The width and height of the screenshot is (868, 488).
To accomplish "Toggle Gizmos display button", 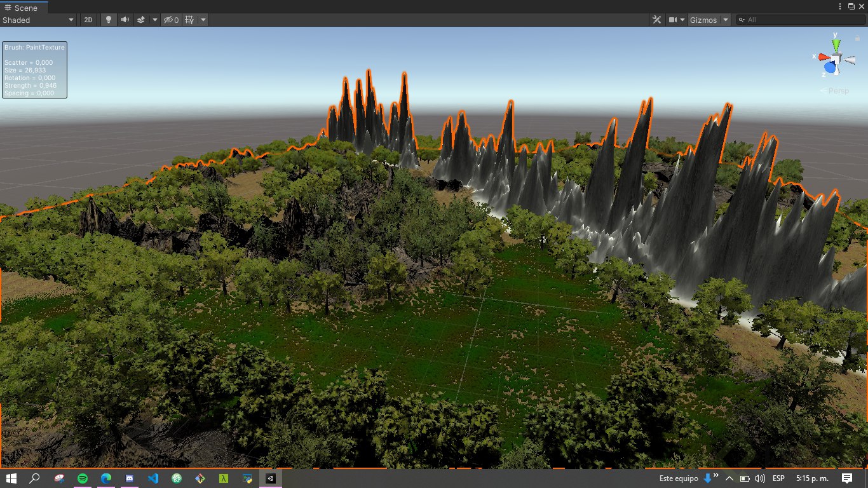I will [x=703, y=20].
